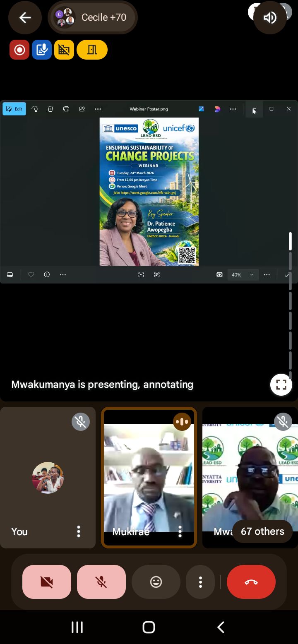
Task: Open the more menu beside the share icon
Action: pyautogui.click(x=98, y=109)
